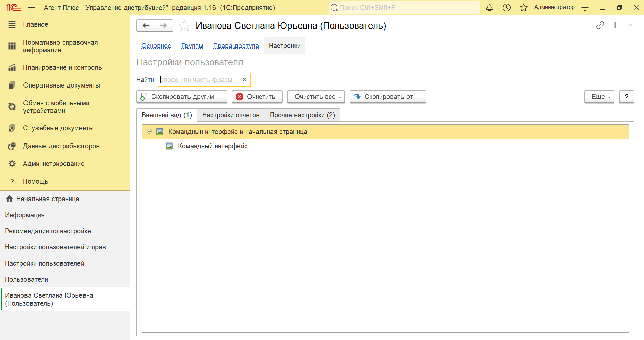Click the picture icon beside Командный интерфейс child
The width and height of the screenshot is (644, 340).
click(x=169, y=146)
